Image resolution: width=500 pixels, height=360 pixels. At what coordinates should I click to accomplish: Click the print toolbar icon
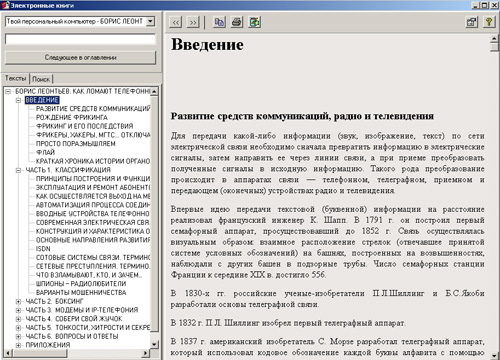point(237,22)
